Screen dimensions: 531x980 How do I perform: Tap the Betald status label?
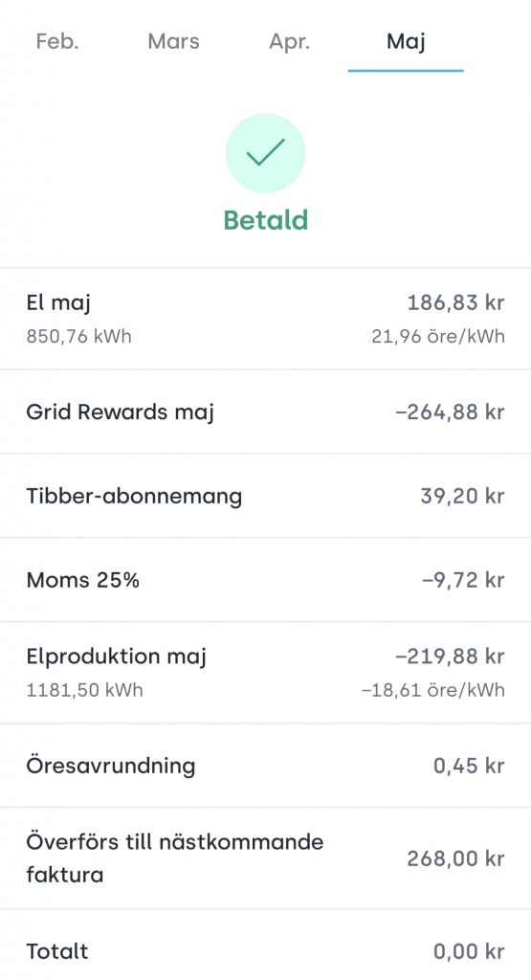coord(266,220)
